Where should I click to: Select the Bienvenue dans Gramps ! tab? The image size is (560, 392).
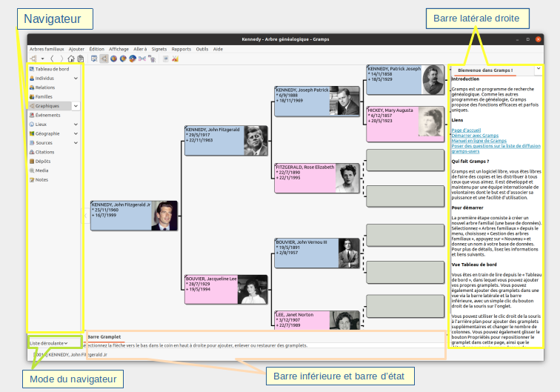(485, 70)
